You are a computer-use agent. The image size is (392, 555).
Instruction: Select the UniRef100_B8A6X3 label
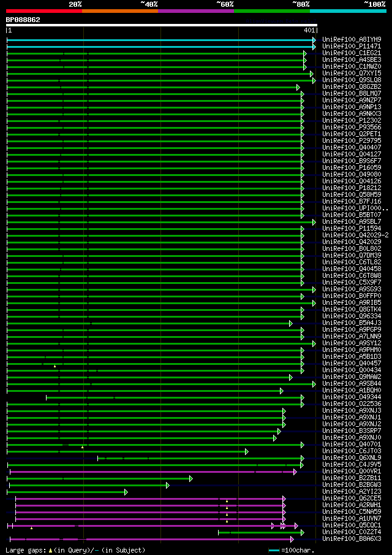tap(352, 539)
